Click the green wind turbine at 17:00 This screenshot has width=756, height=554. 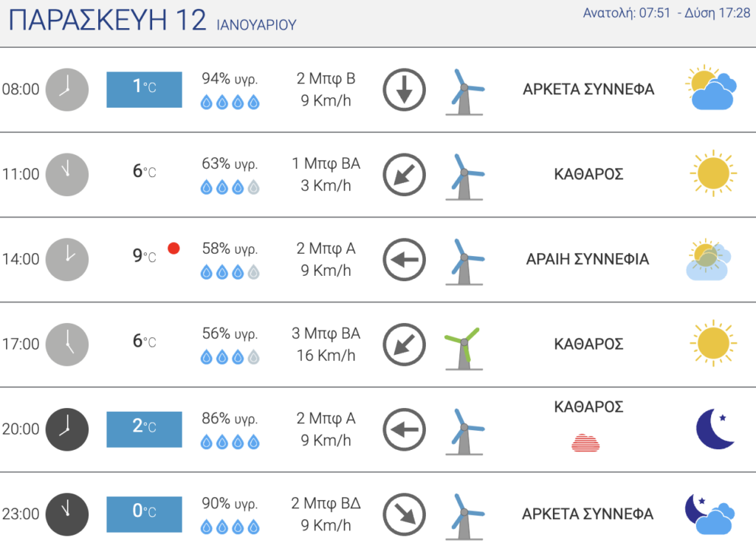click(464, 349)
